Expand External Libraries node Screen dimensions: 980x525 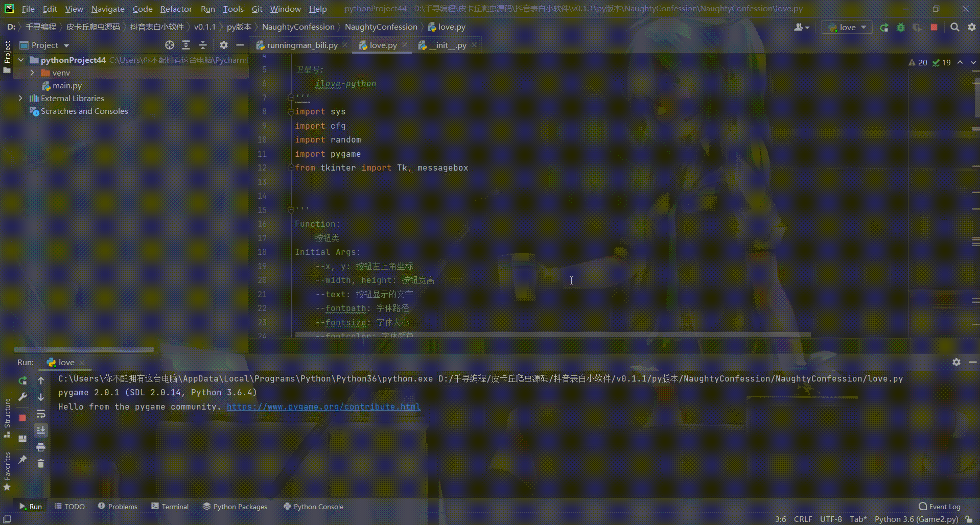click(20, 98)
